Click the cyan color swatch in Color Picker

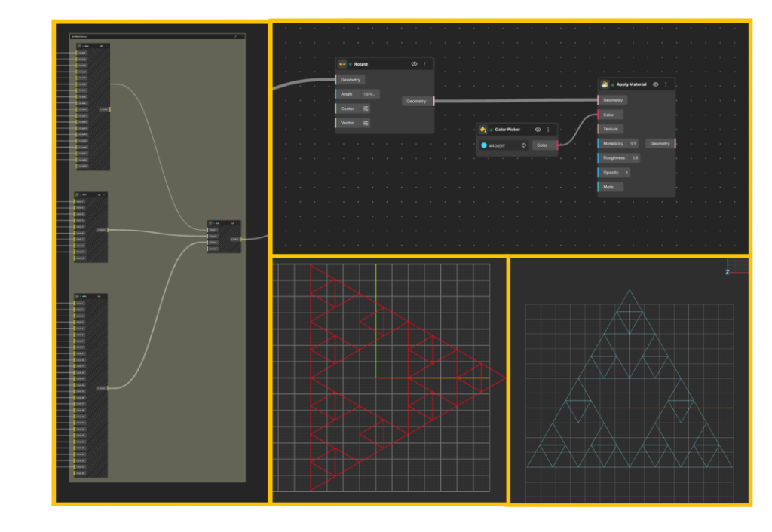tap(484, 145)
